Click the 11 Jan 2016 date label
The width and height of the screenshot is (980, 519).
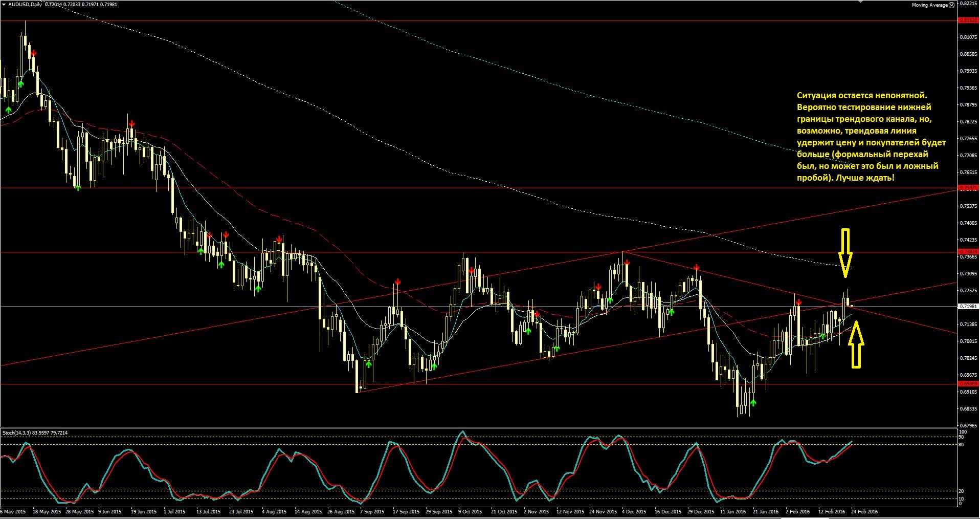click(733, 511)
